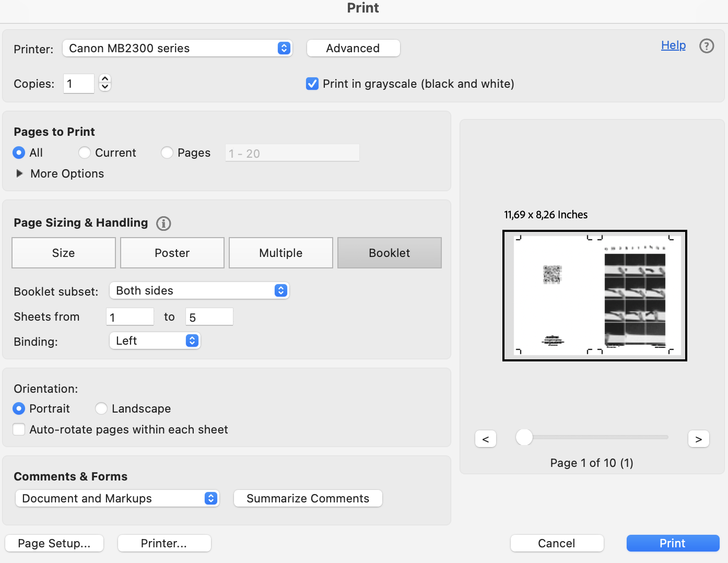The width and height of the screenshot is (728, 563).
Task: Open the Help link
Action: point(673,45)
